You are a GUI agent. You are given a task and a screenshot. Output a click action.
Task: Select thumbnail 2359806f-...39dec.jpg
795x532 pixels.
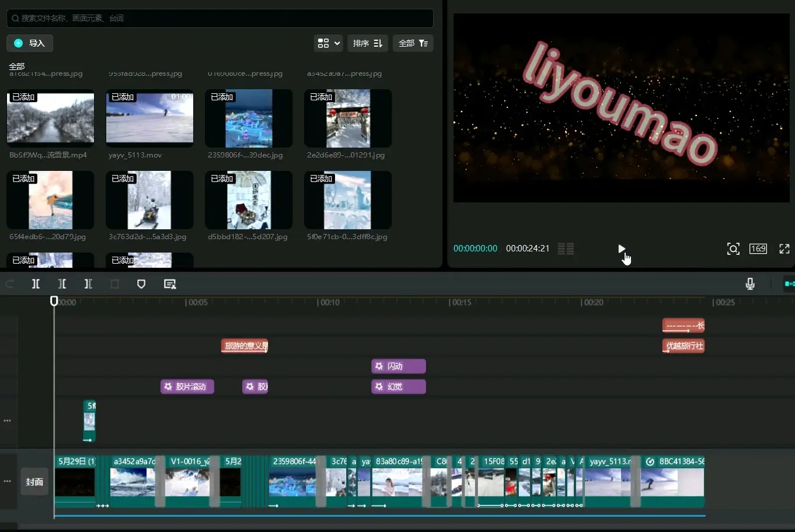click(249, 118)
